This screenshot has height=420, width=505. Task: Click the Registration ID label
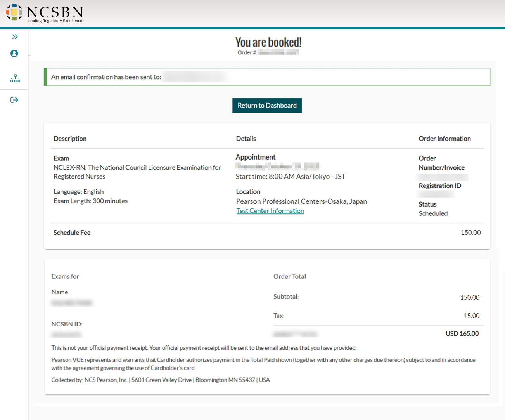pyautogui.click(x=440, y=186)
